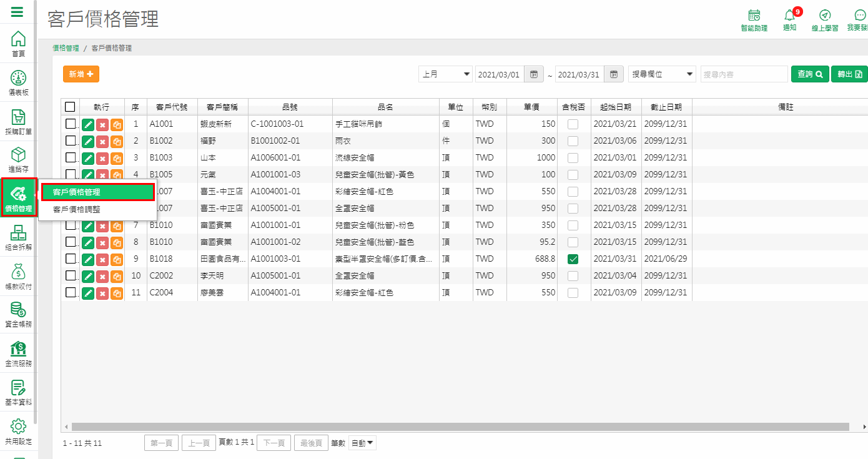Go to 首頁 in the sidebar

pyautogui.click(x=19, y=44)
